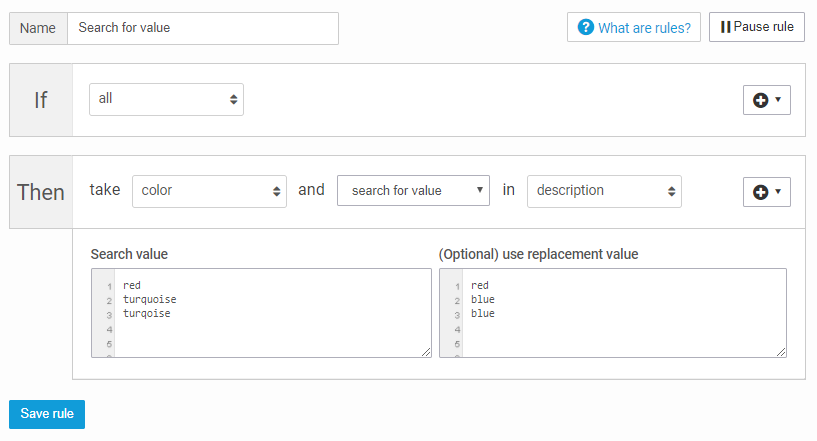Open the 'description' field dropdown
This screenshot has height=441, width=817.
coord(604,190)
